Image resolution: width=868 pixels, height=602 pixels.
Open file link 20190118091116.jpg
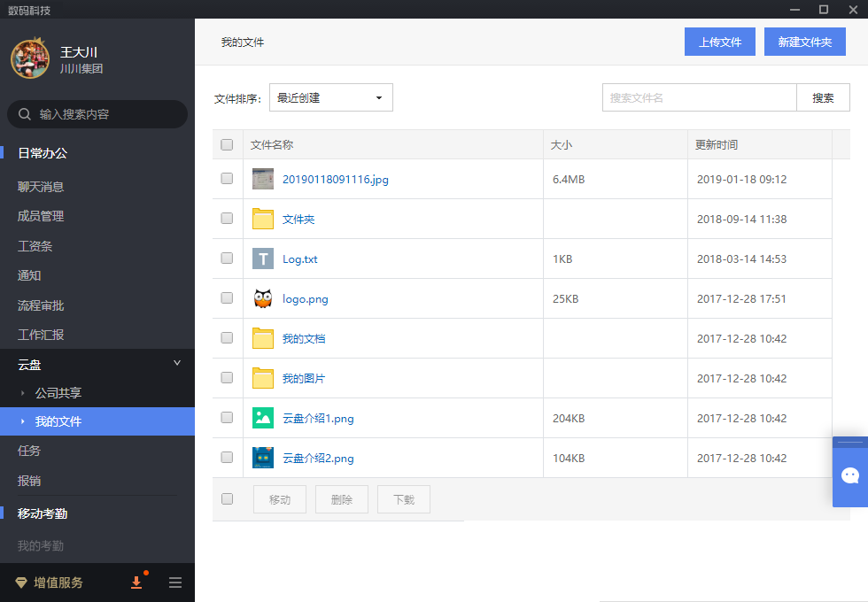pyautogui.click(x=336, y=179)
